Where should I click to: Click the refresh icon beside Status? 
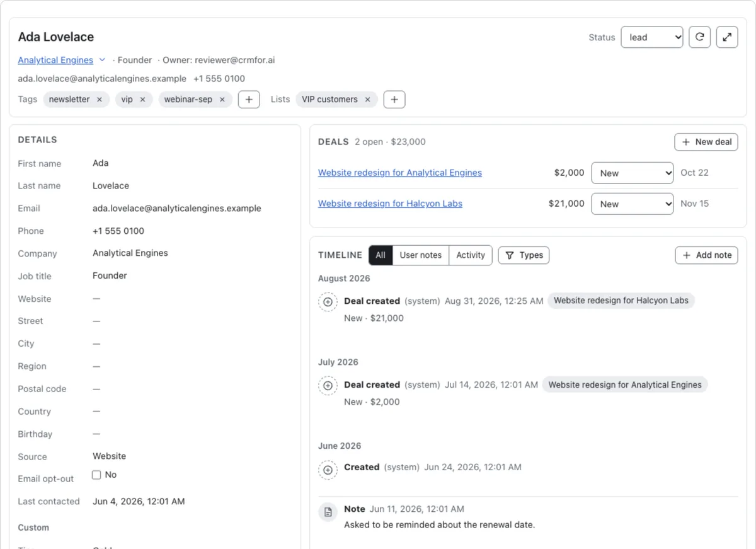coord(699,37)
